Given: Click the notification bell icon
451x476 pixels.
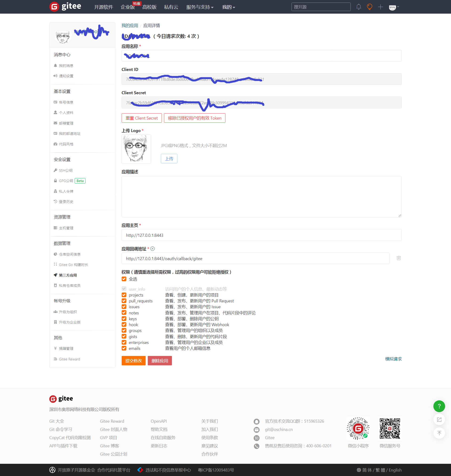Looking at the screenshot, I should pos(358,7).
